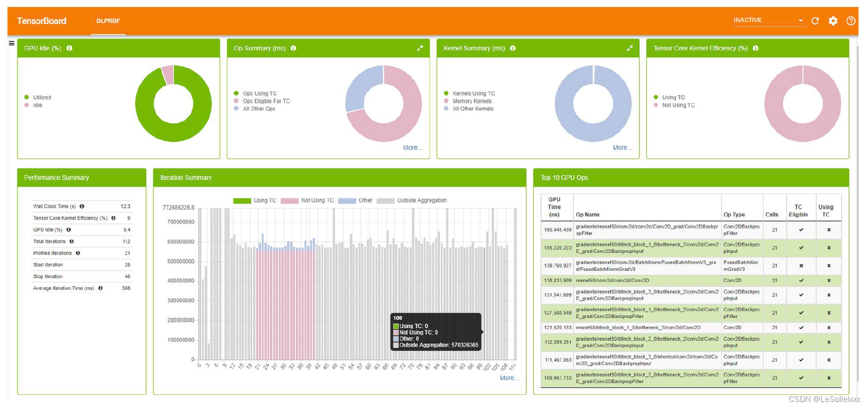Toggle Kernels Using TC legend entry

pos(469,94)
